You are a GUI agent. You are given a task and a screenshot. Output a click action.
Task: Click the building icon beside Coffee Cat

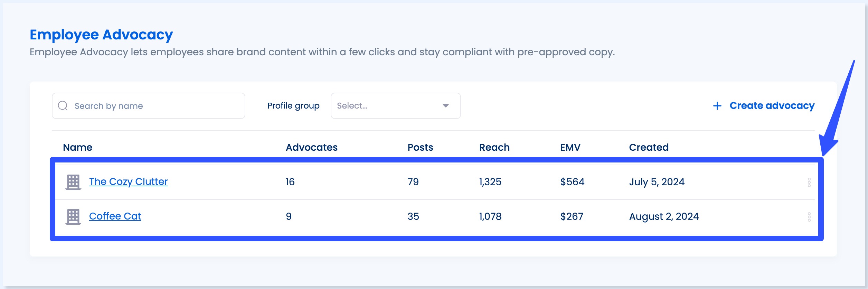click(73, 216)
